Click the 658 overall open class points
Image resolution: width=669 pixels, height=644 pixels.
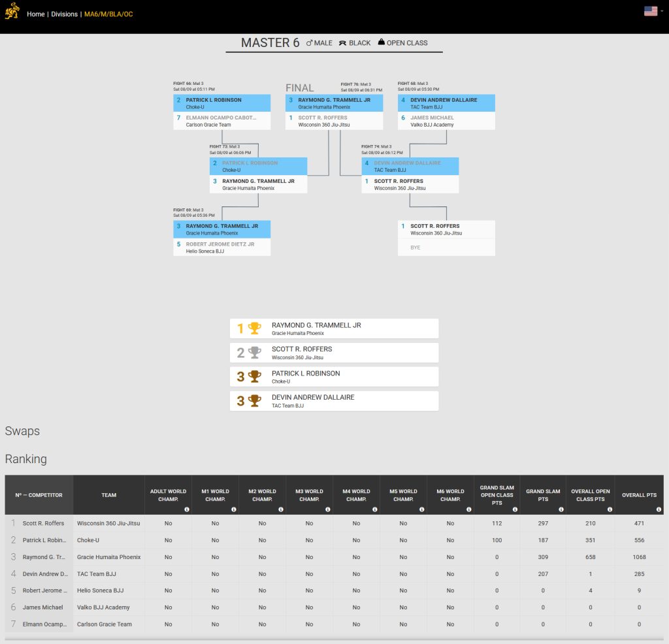[x=591, y=557]
